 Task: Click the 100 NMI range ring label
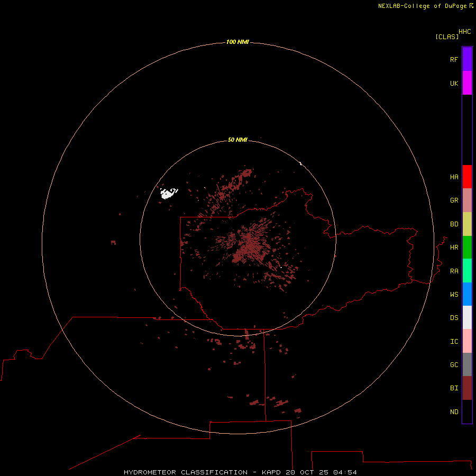[237, 42]
